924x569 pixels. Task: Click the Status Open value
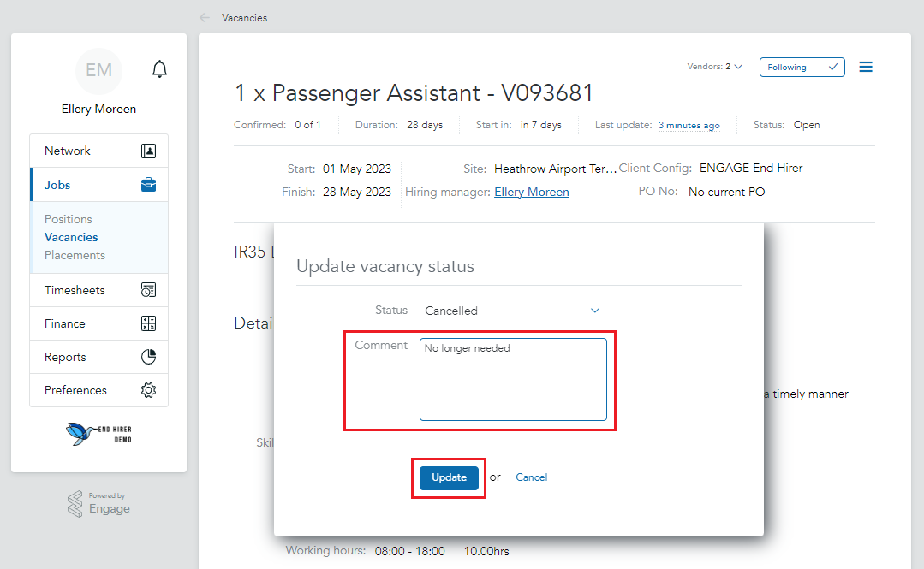tap(807, 125)
